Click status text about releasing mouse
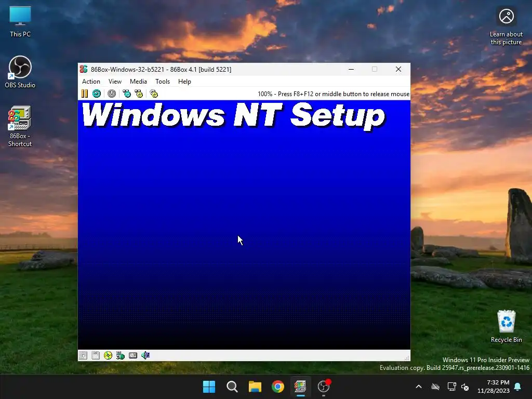 pyautogui.click(x=334, y=94)
